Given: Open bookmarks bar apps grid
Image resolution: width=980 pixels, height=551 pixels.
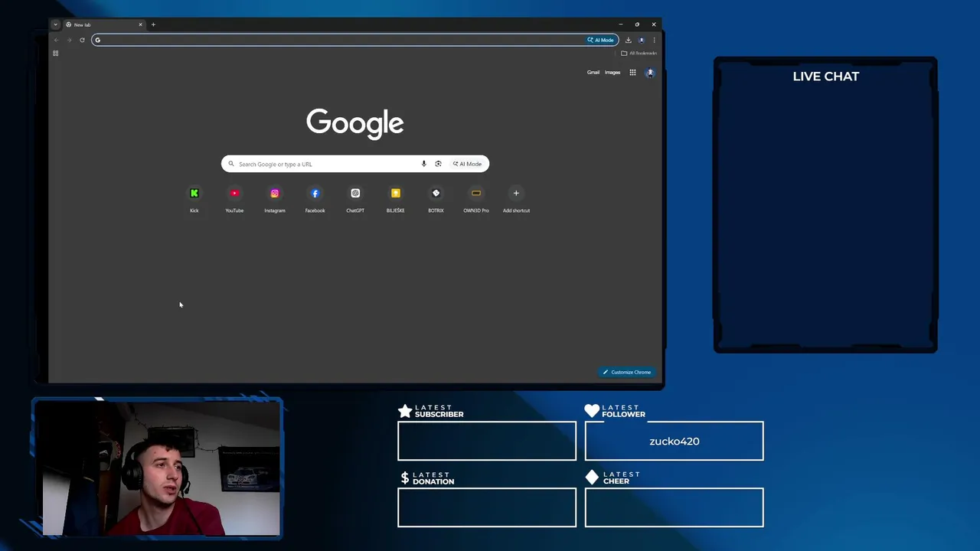Looking at the screenshot, I should (55, 53).
